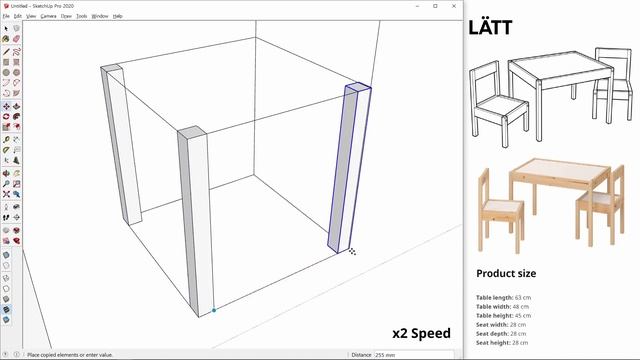Choose the Axes tool
640x360 pixels.
coord(6,160)
